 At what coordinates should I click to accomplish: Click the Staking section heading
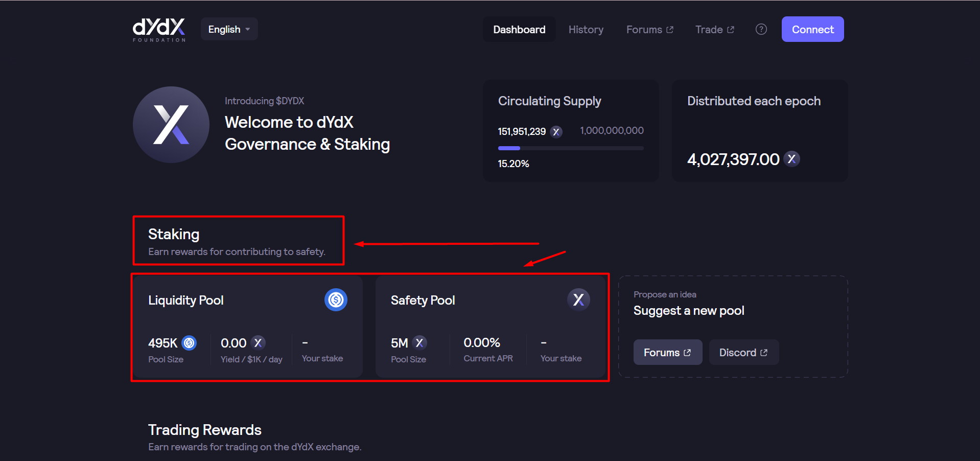(x=174, y=234)
